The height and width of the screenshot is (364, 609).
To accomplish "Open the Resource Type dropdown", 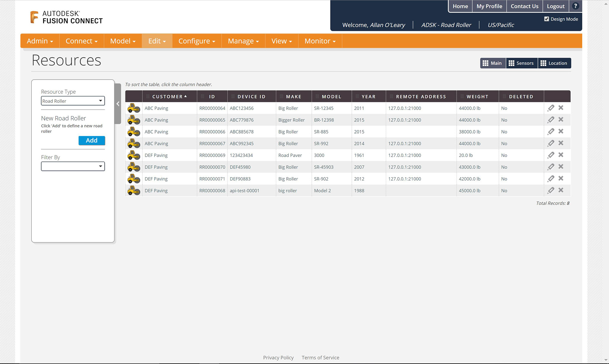I will point(73,101).
